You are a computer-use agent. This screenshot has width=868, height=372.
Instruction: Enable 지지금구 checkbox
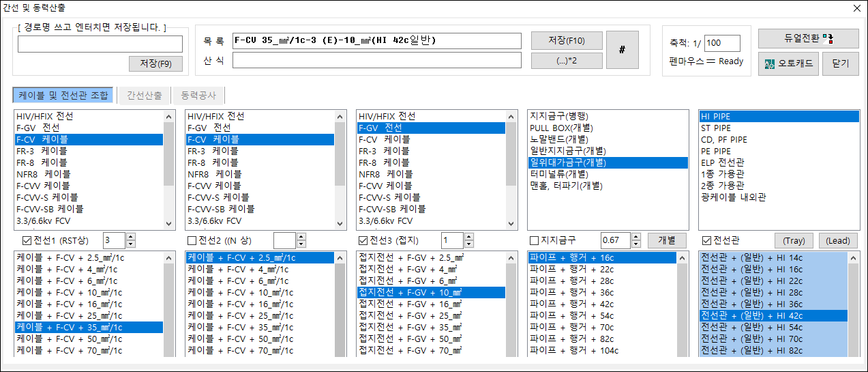pyautogui.click(x=535, y=240)
